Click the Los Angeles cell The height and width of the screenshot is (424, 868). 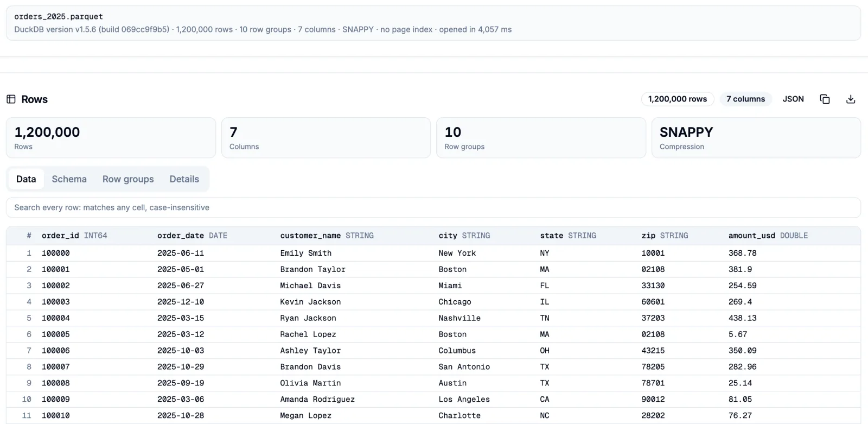[464, 400]
